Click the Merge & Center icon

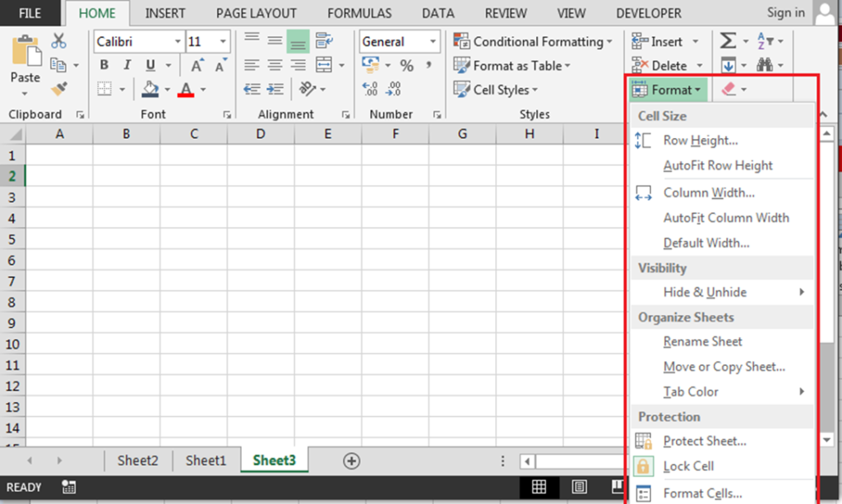click(324, 66)
